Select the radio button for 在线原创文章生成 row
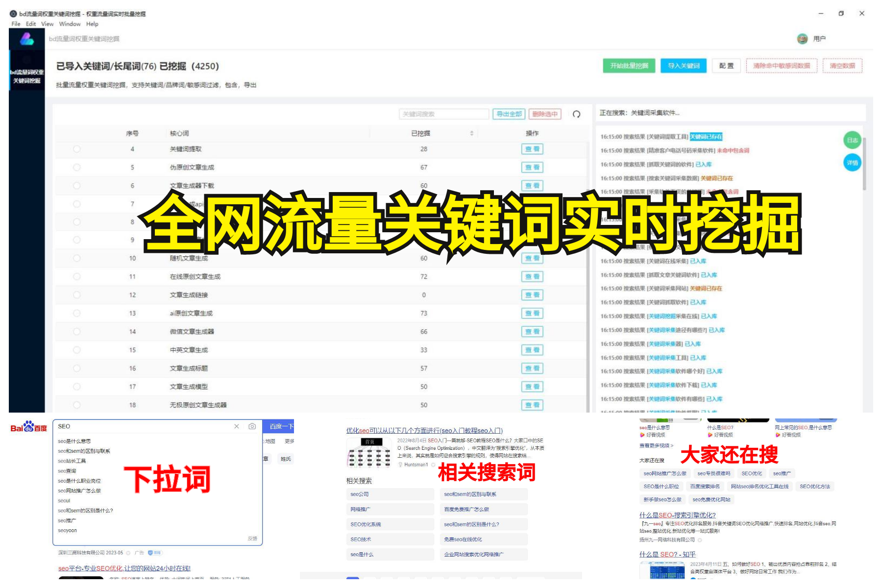This screenshot has height=588, width=882. point(77,276)
